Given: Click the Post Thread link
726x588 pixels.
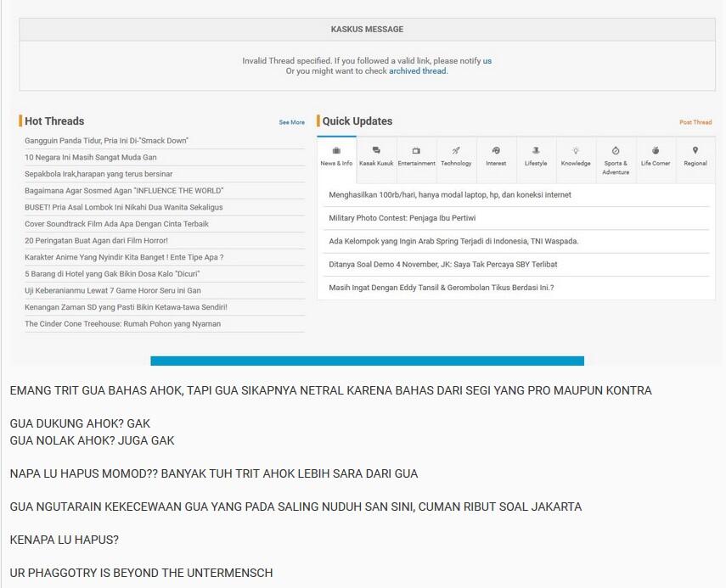Looking at the screenshot, I should [x=695, y=122].
